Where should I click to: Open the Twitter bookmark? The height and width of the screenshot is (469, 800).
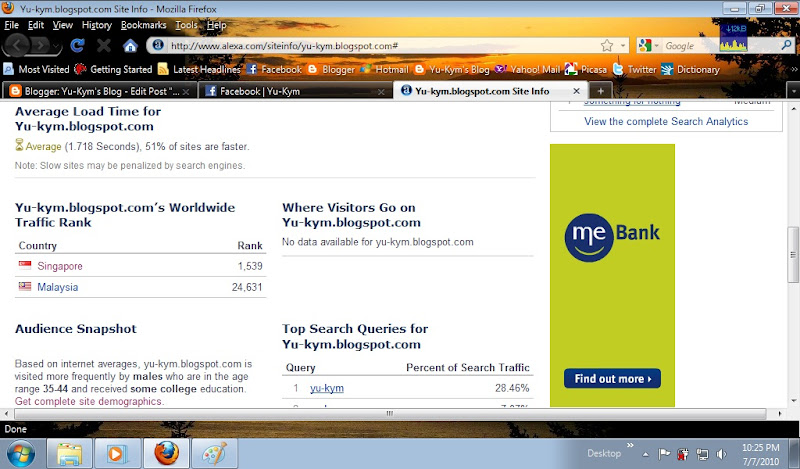pos(634,69)
